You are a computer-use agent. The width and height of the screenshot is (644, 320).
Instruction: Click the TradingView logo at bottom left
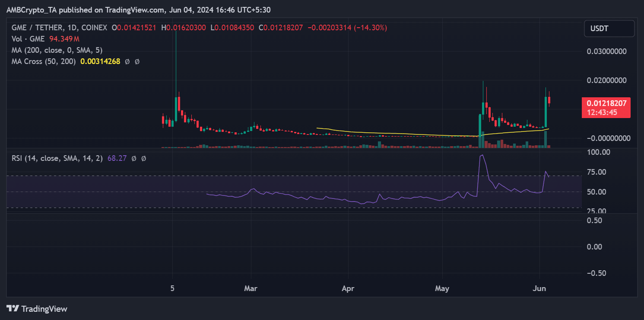pyautogui.click(x=37, y=309)
